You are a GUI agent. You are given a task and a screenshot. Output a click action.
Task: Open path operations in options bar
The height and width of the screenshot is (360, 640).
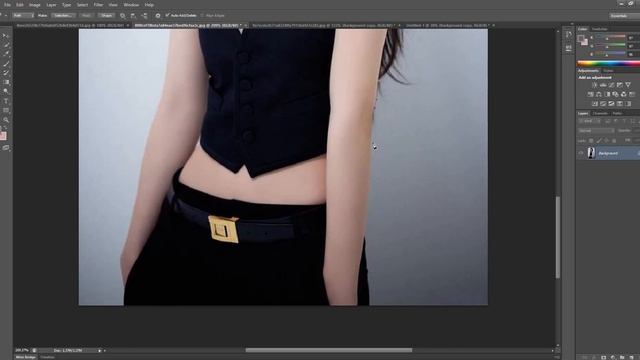122,16
